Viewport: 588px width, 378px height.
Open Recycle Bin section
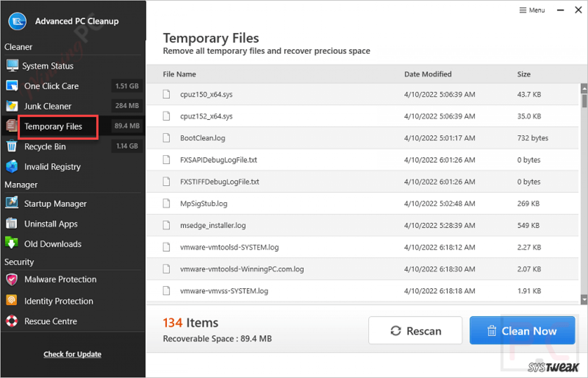[x=45, y=147]
